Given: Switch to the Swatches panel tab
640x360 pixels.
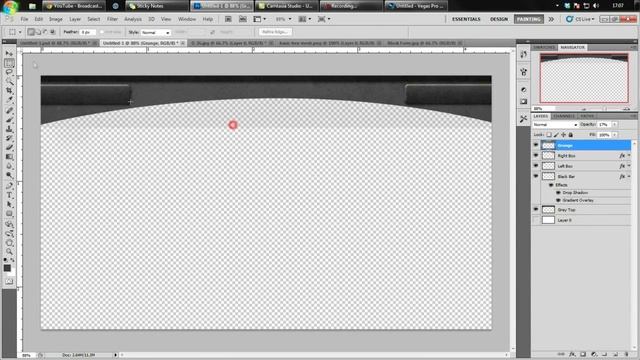Looking at the screenshot, I should pos(544,47).
